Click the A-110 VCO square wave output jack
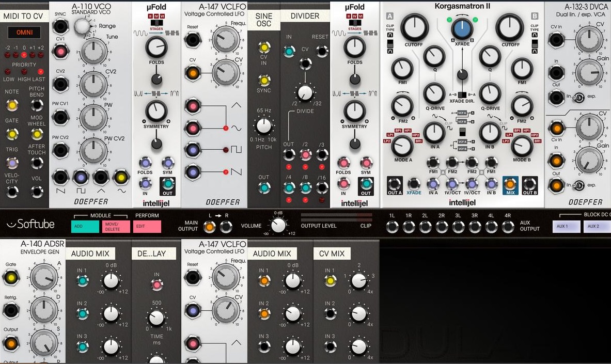This screenshot has width=611, height=364. pyautogui.click(x=81, y=177)
